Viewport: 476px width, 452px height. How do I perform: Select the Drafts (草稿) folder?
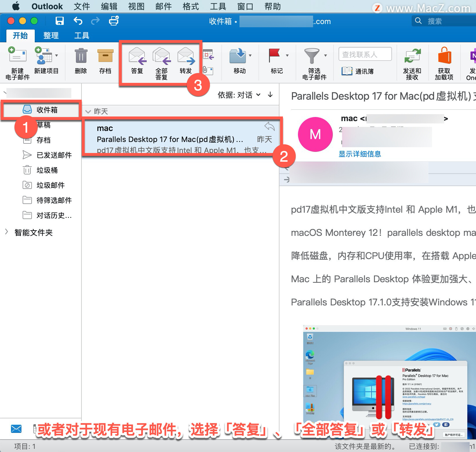tap(43, 125)
